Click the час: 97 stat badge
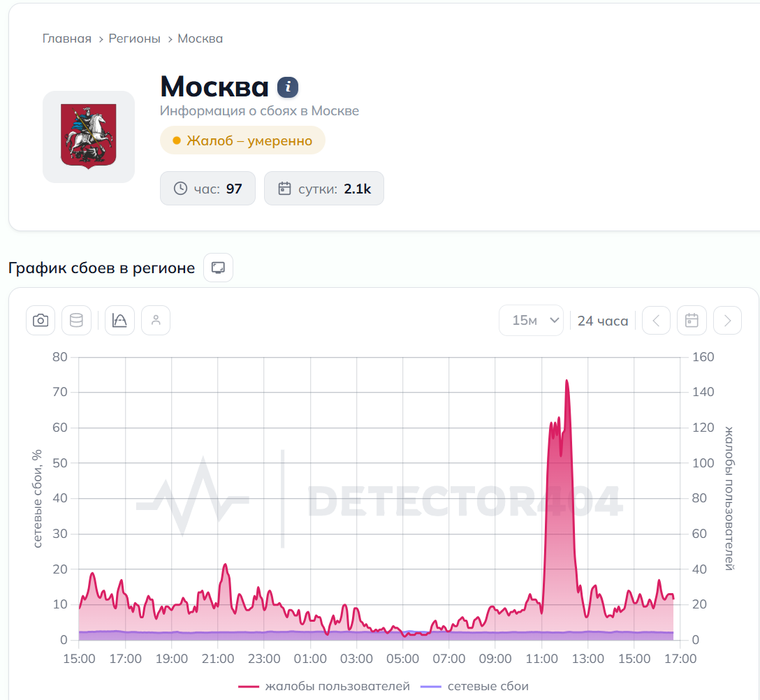Viewport: 760px width, 700px height. (x=207, y=189)
